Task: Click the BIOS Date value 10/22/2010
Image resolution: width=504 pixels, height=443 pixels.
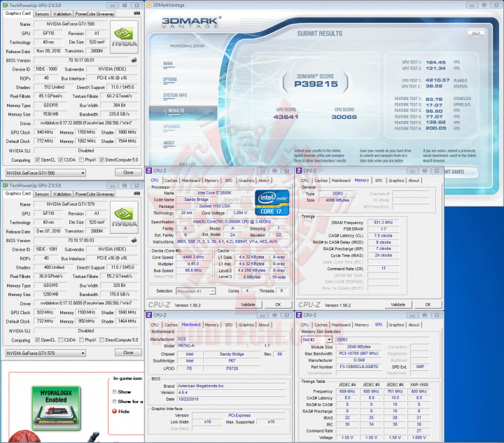Action: (x=232, y=400)
